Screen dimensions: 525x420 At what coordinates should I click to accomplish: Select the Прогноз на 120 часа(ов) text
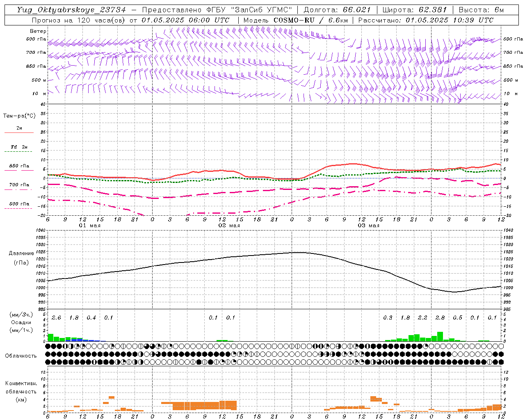click(79, 20)
